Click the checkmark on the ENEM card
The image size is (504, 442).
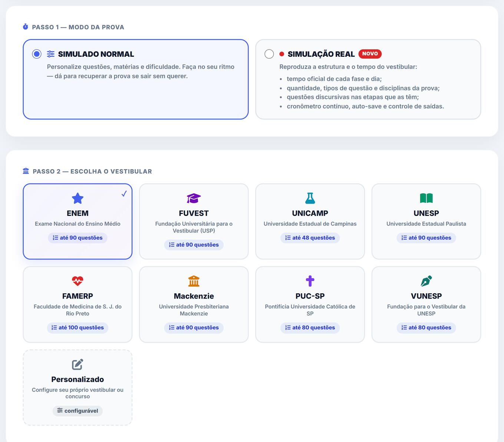pos(124,194)
